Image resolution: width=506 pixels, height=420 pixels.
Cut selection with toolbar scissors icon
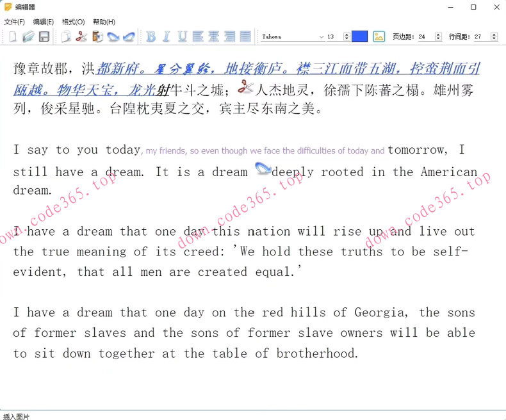[x=81, y=36]
